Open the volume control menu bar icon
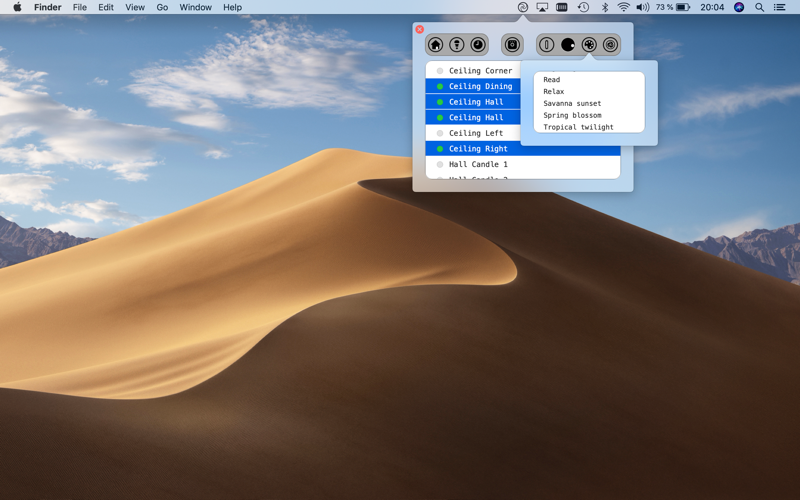Screen dimensions: 800x500 tap(643, 7)
